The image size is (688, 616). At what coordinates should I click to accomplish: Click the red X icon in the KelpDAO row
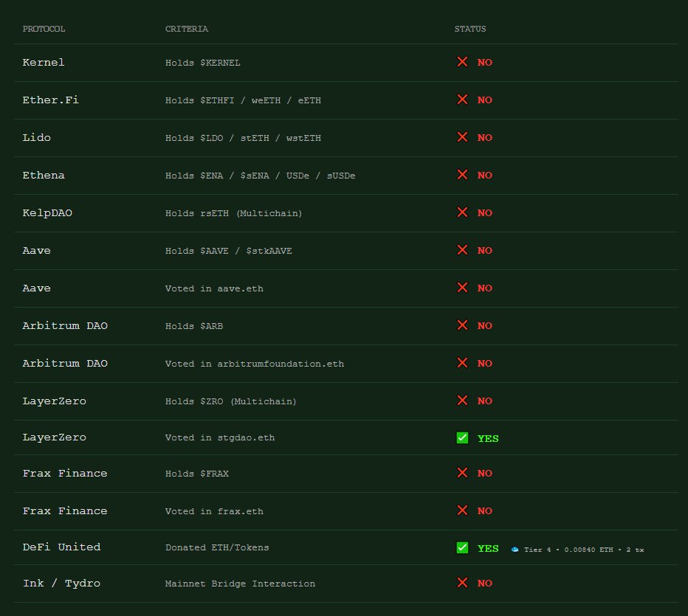(x=462, y=212)
